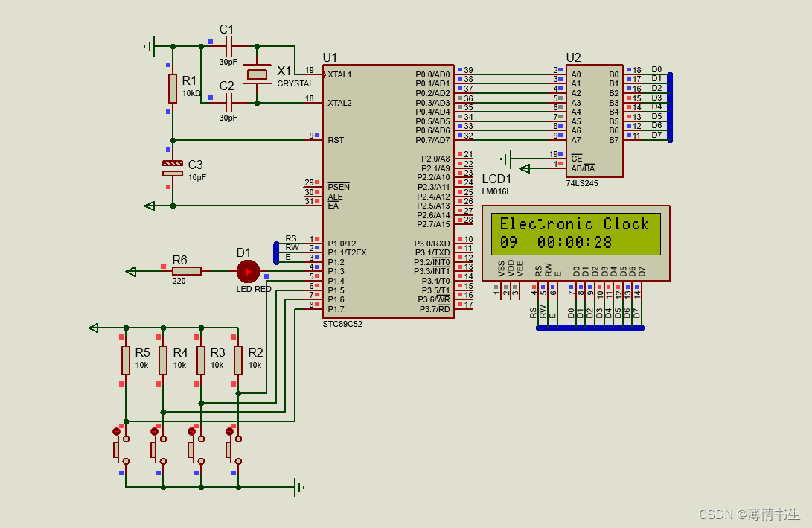The image size is (812, 528).
Task: Click the 'P0.0/AD0' pin label
Action: point(432,74)
